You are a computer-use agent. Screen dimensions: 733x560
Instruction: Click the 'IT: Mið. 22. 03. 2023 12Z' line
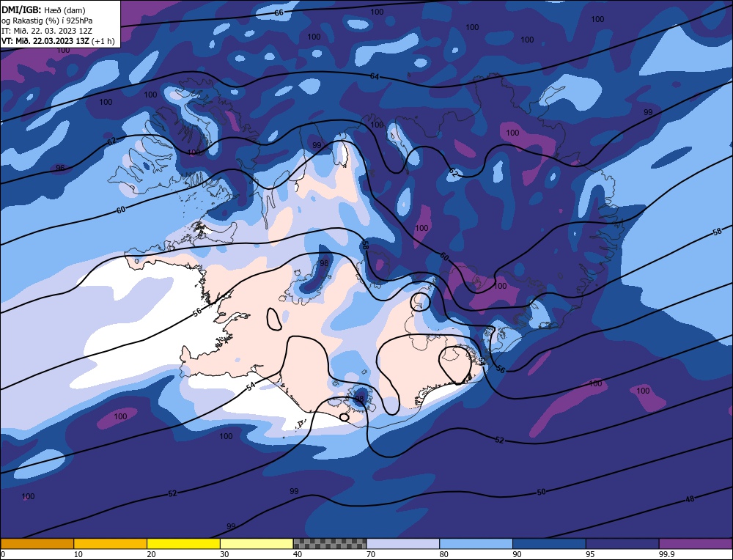pos(47,31)
